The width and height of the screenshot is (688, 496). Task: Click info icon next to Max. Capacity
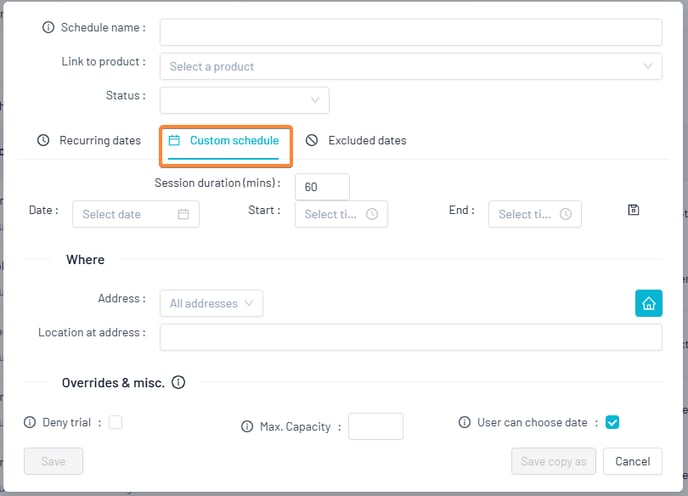pos(247,427)
